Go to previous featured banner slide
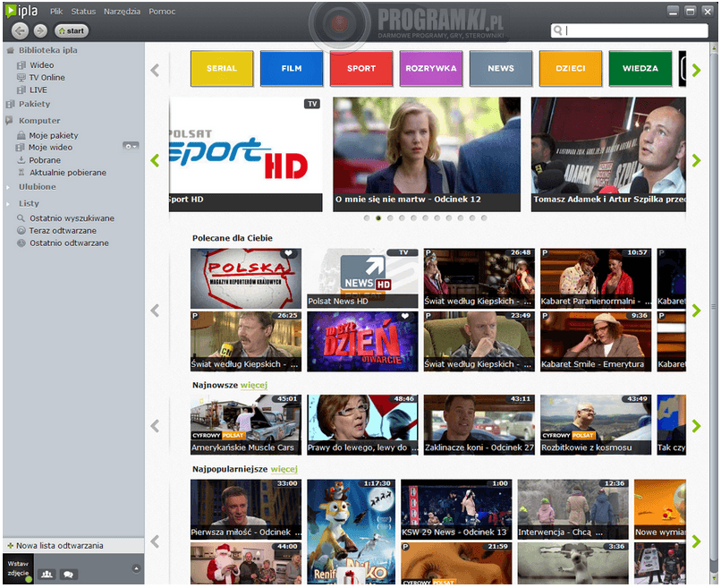Image resolution: width=721 pixels, height=588 pixels. pos(155,160)
